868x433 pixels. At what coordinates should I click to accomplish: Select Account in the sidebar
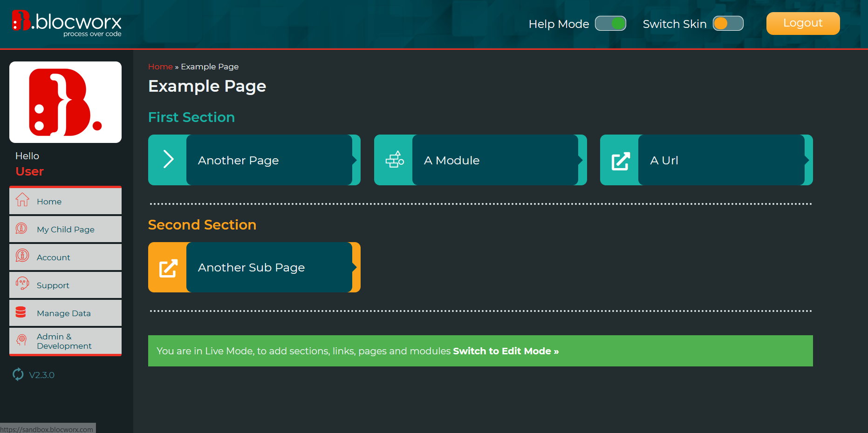(65, 257)
